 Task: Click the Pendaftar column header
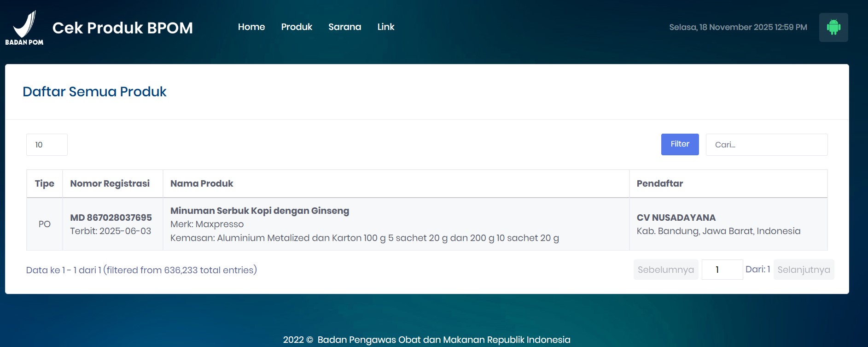coord(659,183)
